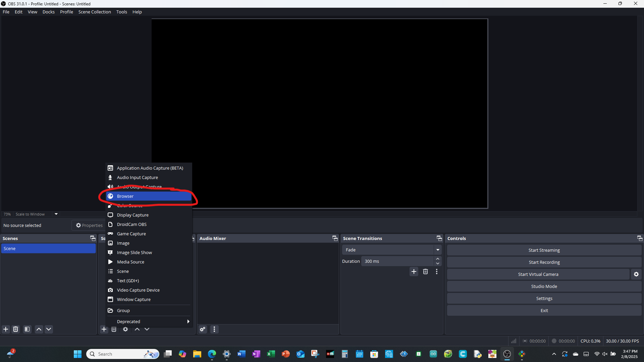This screenshot has height=362, width=644.
Task: Open the stats graph icon in status bar
Action: pyautogui.click(x=514, y=341)
